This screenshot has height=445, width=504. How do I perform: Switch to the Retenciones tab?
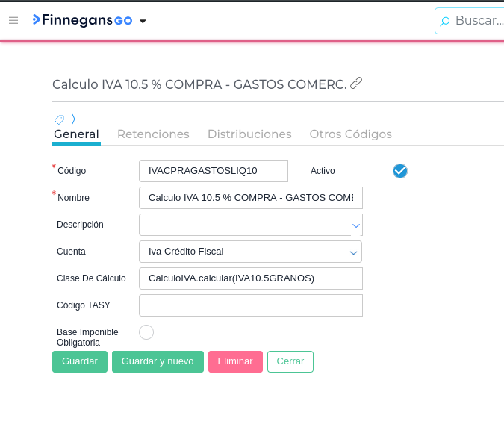pos(153,134)
